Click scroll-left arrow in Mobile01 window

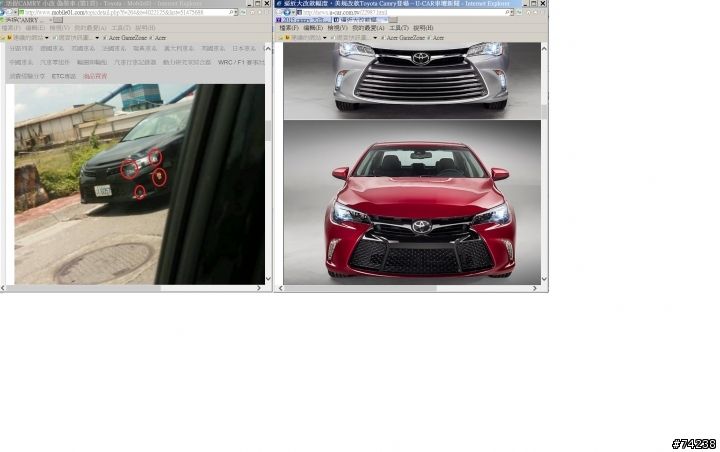(3, 288)
